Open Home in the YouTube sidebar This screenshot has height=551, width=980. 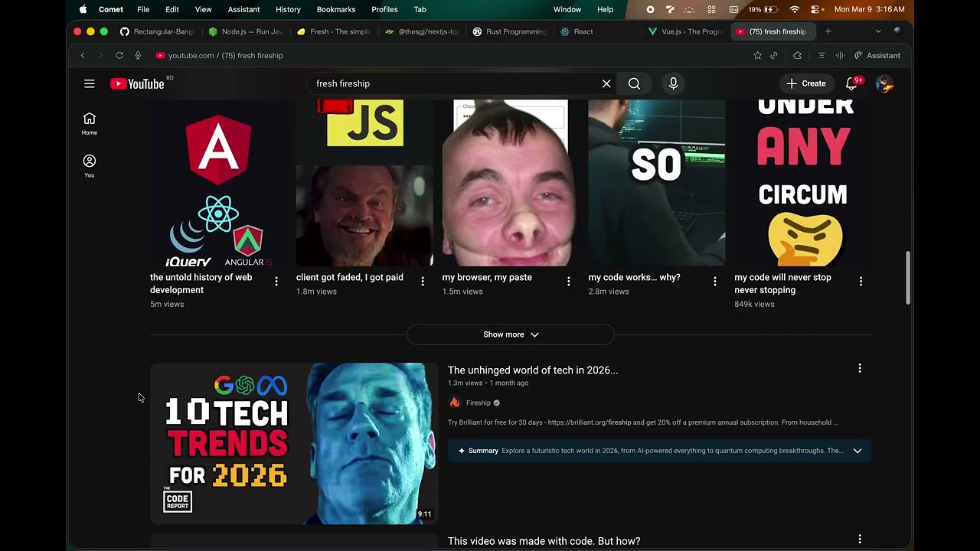click(x=90, y=123)
